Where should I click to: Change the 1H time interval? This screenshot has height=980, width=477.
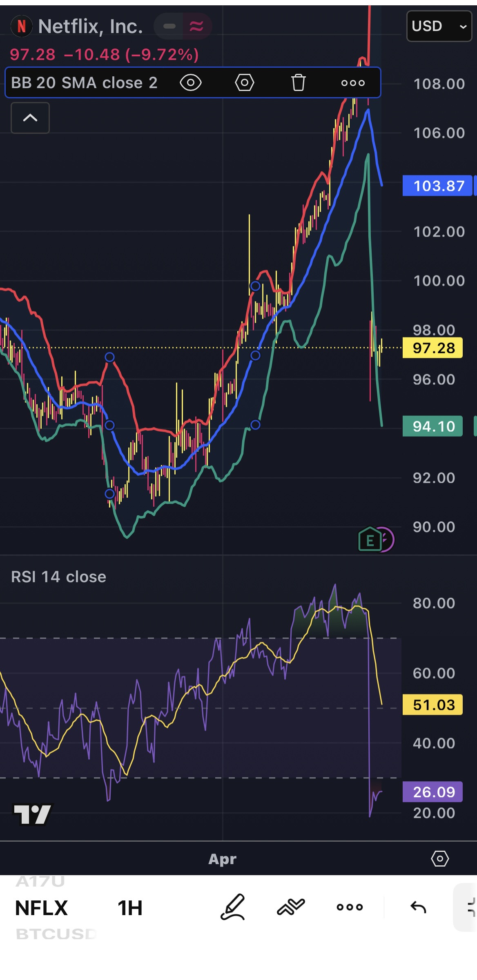pyautogui.click(x=130, y=908)
